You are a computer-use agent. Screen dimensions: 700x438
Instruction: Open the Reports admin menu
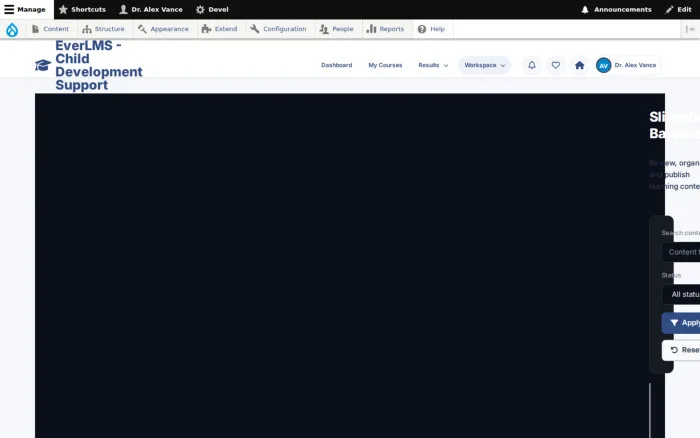coord(385,29)
